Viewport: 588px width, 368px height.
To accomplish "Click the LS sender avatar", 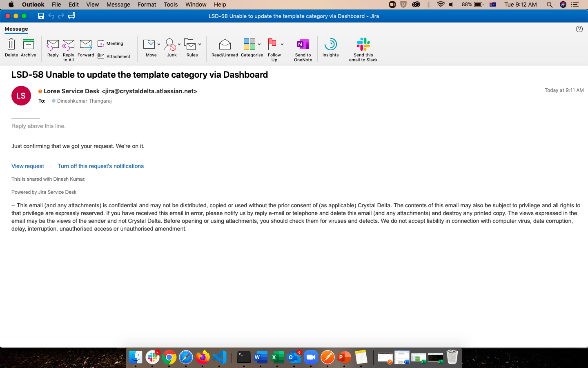I will tap(21, 96).
